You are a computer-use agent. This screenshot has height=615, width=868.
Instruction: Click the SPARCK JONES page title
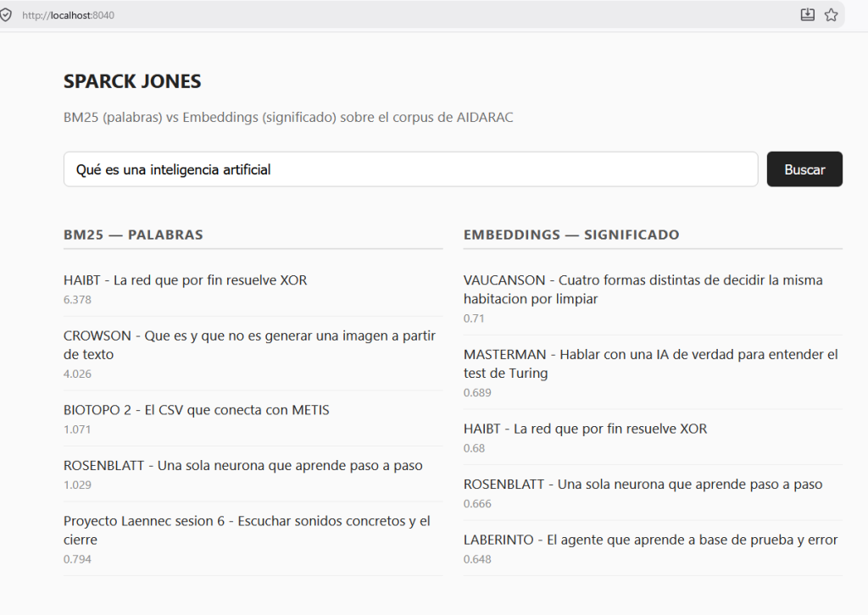(132, 81)
